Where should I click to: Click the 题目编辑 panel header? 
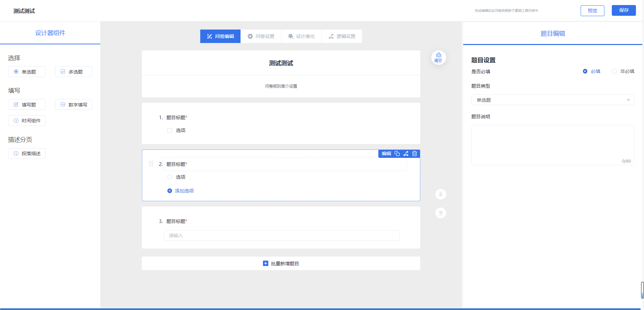pos(553,34)
